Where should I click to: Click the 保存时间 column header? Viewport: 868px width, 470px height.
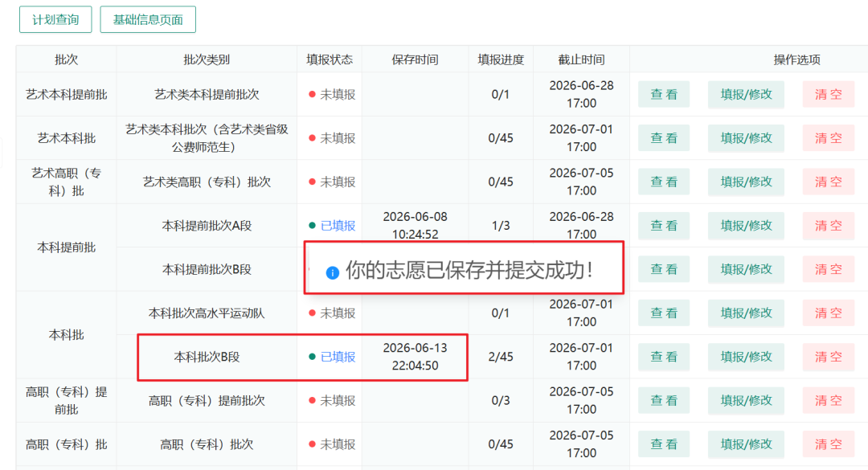[416, 59]
